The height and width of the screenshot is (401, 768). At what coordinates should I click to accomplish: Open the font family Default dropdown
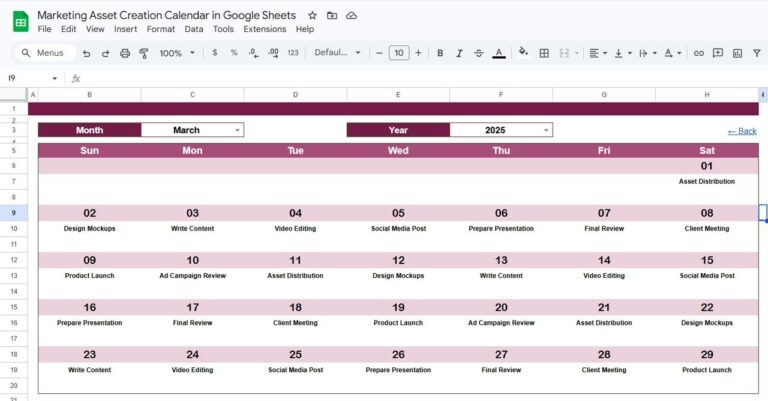click(337, 52)
